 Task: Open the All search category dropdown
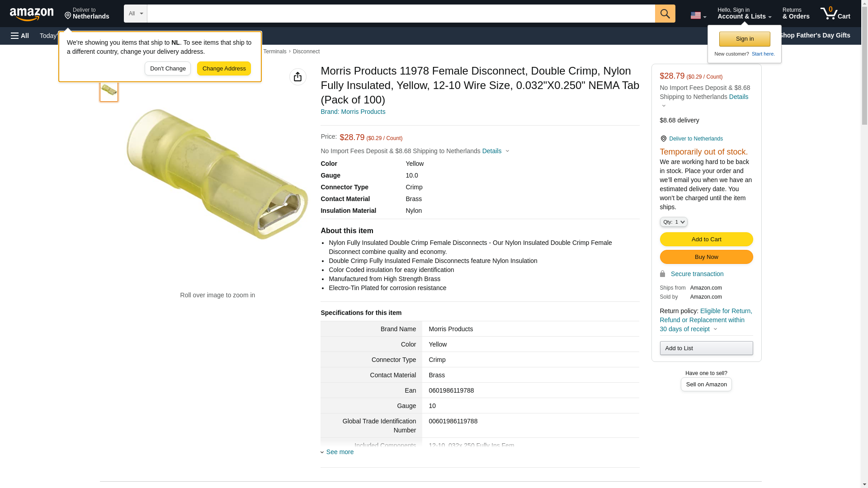[x=135, y=14]
